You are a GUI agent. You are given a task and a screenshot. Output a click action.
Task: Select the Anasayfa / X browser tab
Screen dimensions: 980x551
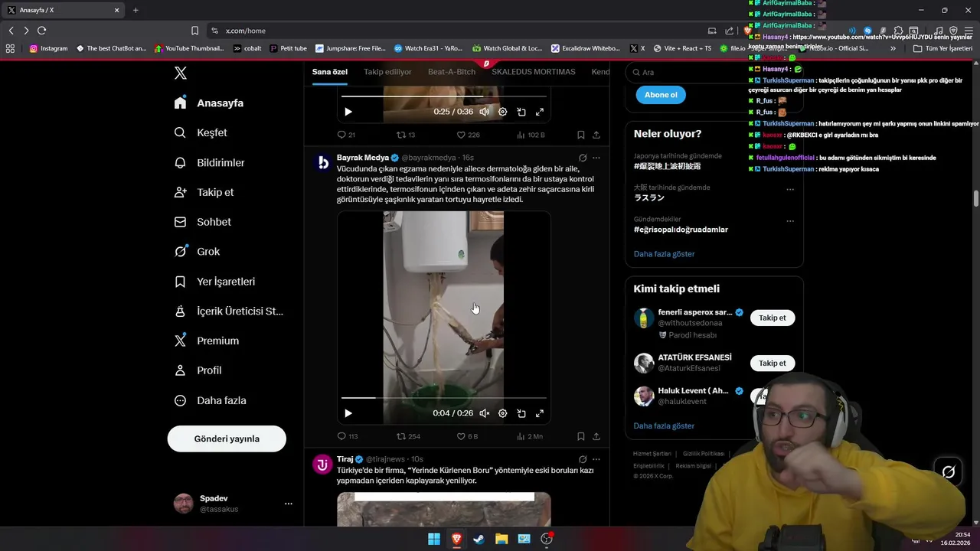click(64, 10)
